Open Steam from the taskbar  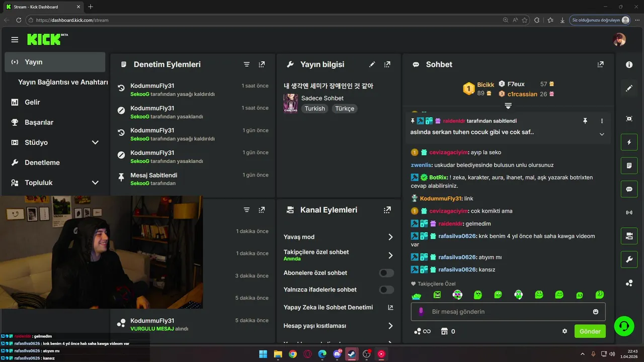tap(352, 354)
